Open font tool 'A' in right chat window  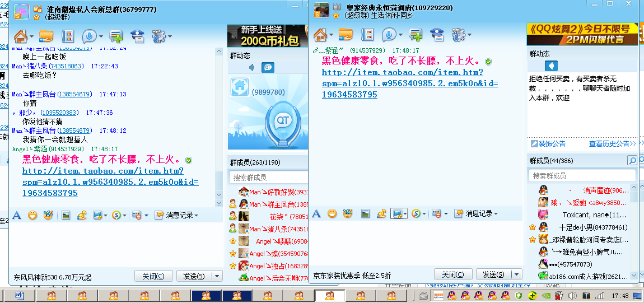[316, 213]
